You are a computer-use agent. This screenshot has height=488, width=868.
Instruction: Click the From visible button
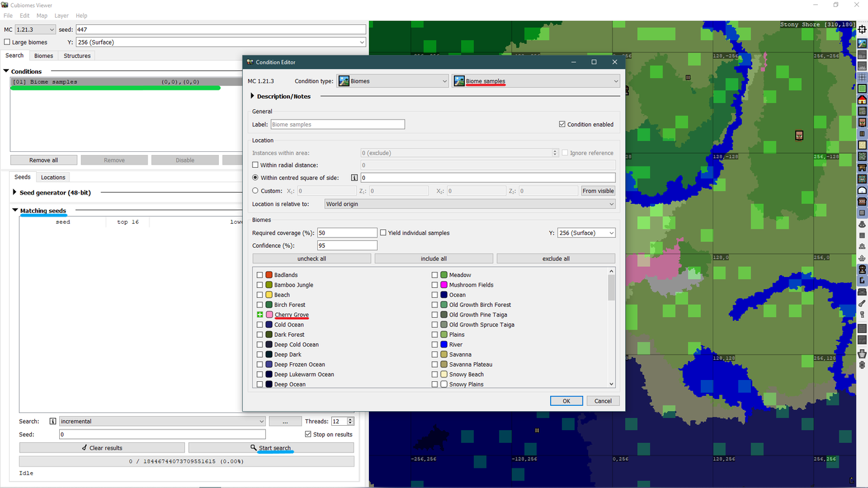click(598, 191)
